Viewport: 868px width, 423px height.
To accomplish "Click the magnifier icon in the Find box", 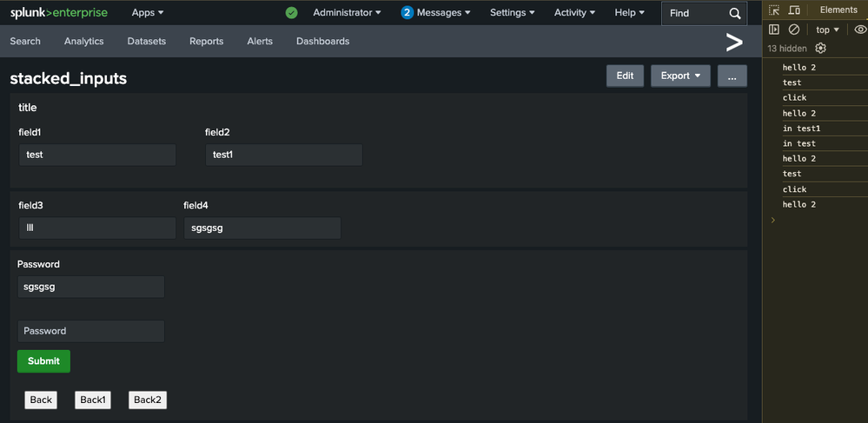I will click(735, 13).
